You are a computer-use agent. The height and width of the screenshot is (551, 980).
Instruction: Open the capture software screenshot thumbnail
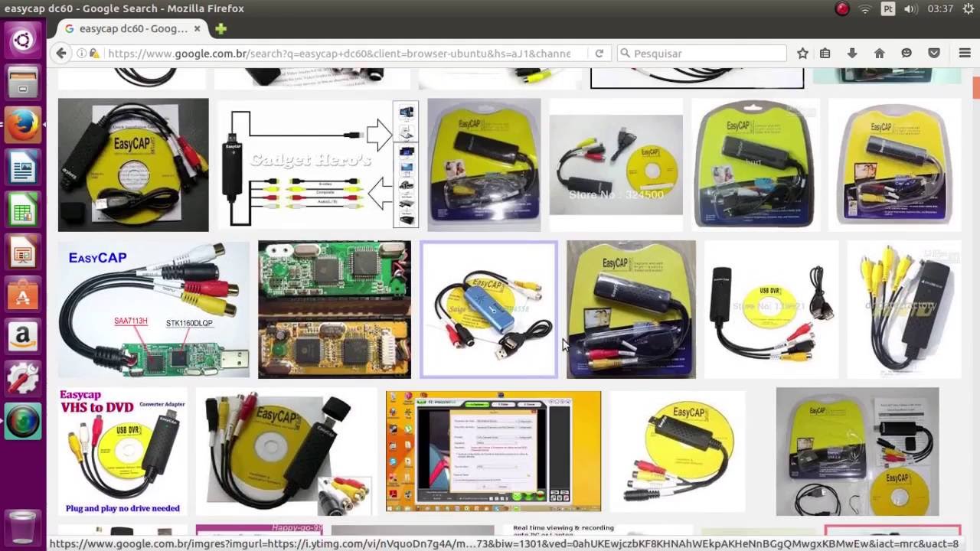(x=493, y=451)
